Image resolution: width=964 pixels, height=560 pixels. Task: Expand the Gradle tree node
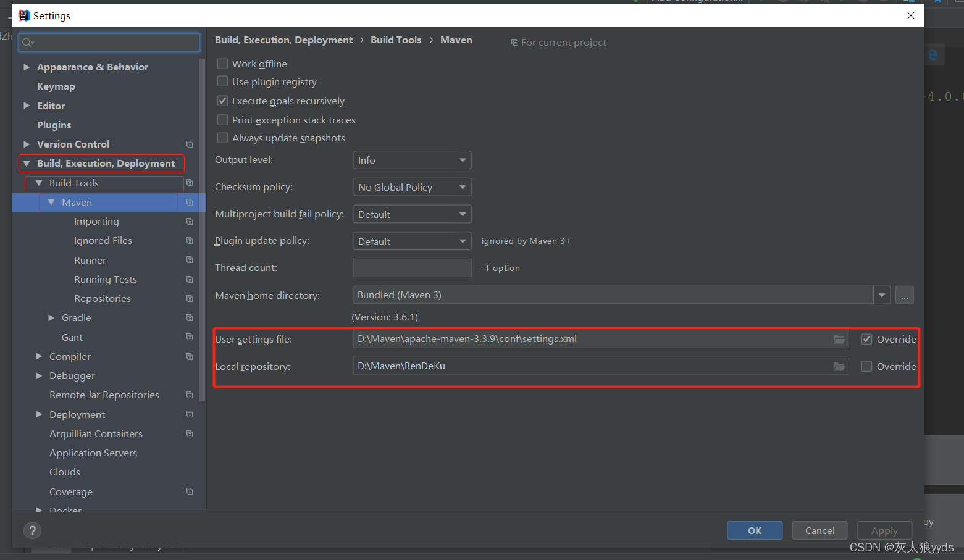coord(51,317)
